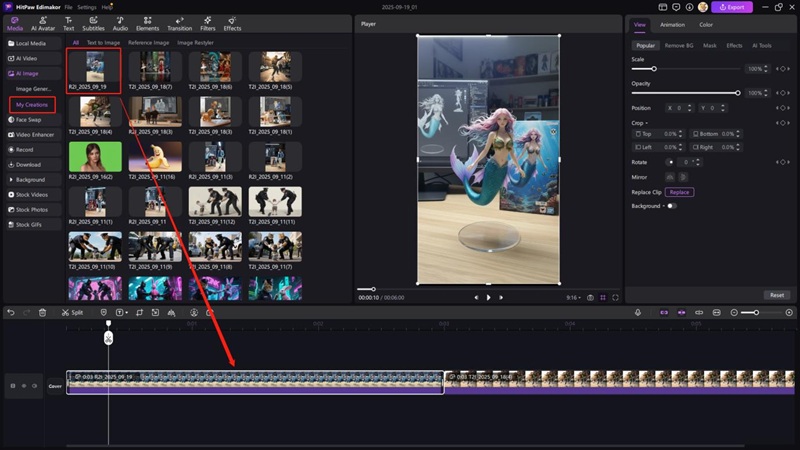Click the Reset button
The width and height of the screenshot is (800, 450).
[777, 295]
